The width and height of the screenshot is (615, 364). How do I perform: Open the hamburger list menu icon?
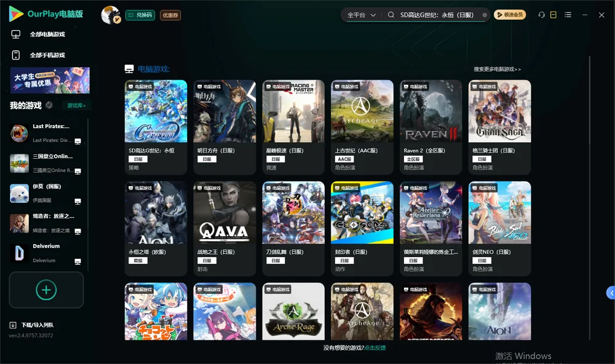tap(568, 15)
